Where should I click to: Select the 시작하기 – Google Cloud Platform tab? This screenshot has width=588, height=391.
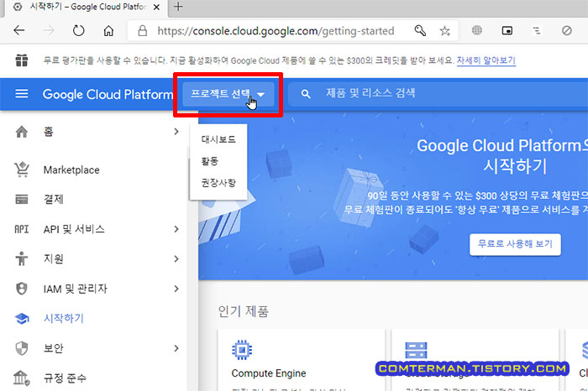[x=84, y=7]
